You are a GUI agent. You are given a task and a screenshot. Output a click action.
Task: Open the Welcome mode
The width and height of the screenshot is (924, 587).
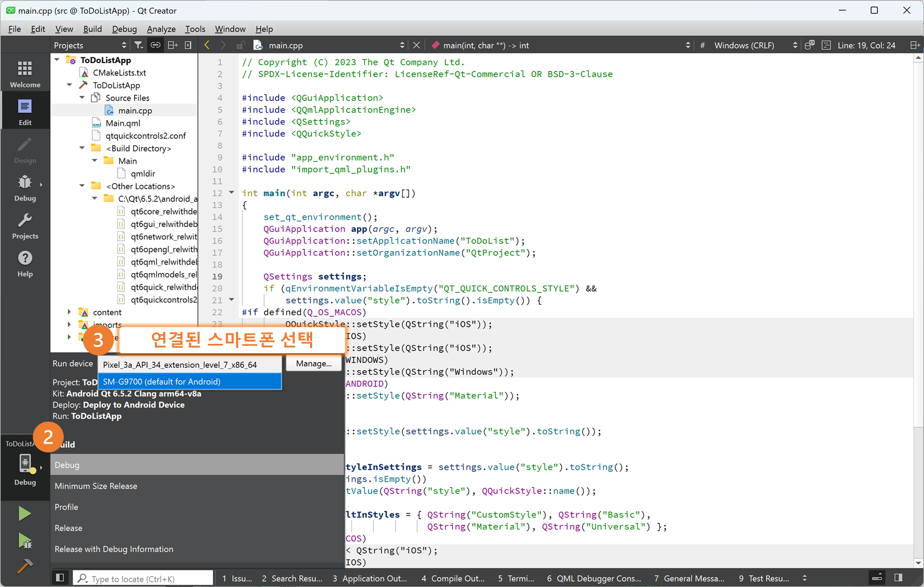(x=25, y=74)
